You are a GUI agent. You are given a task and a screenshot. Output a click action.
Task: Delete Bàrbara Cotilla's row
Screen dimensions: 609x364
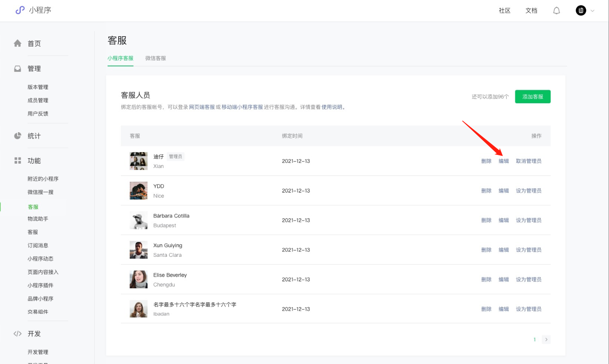(486, 220)
